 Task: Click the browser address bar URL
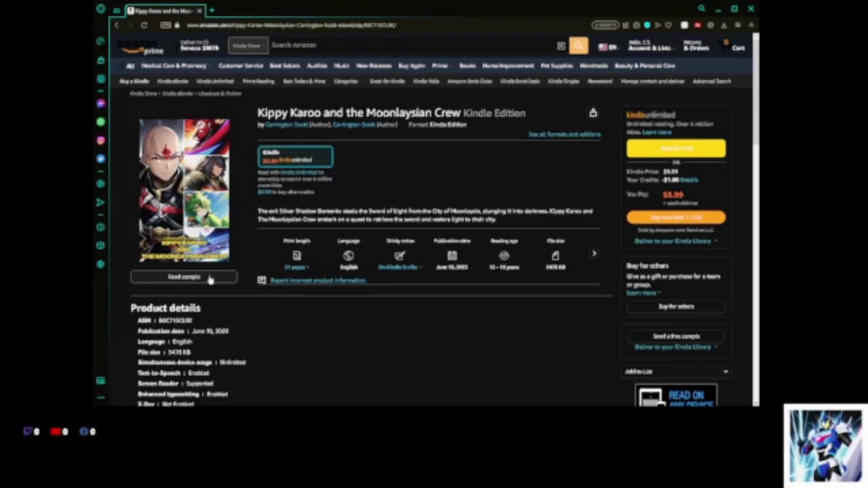tap(292, 25)
